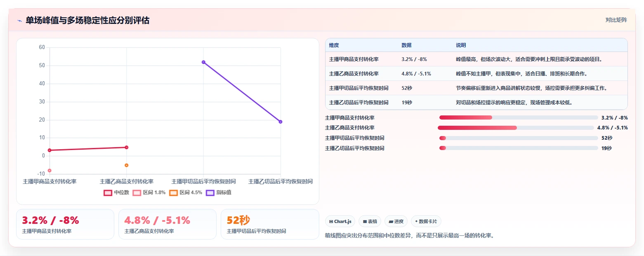Click the lightning icon beside the panel title
This screenshot has width=644, height=256.
tap(19, 20)
